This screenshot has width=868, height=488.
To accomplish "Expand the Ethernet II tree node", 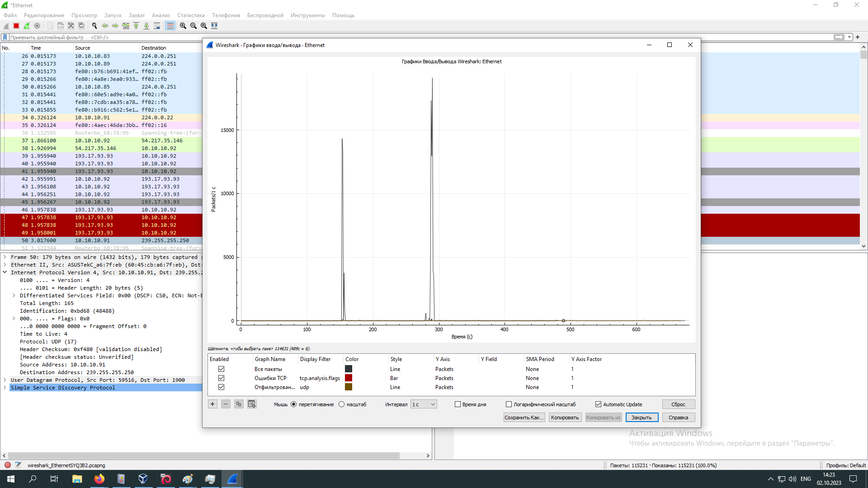I will pos(5,265).
